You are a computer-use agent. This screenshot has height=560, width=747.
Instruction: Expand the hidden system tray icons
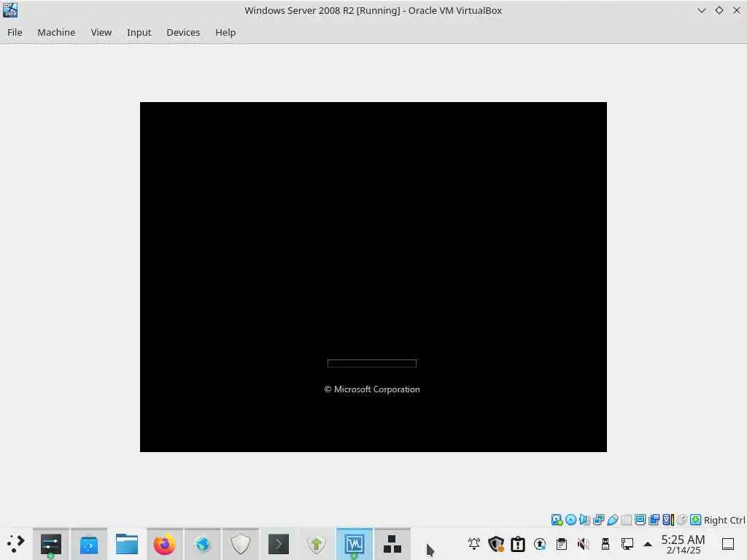click(x=648, y=544)
